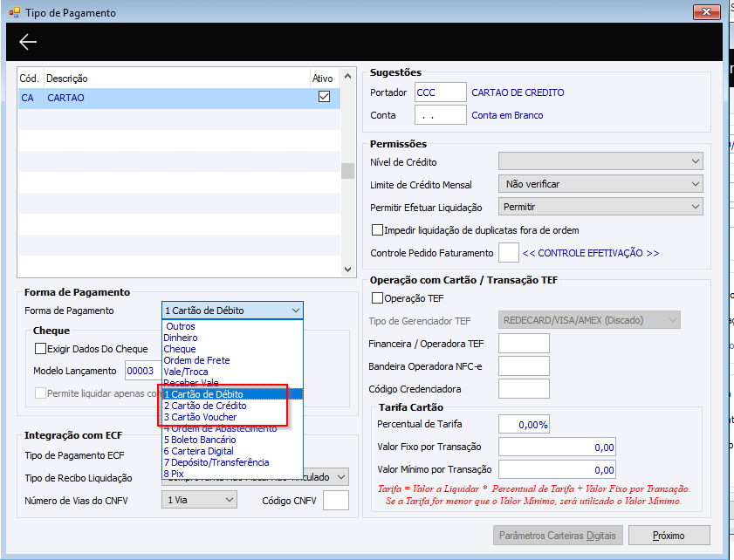The image size is (734, 560).
Task: Open the Limite de Crédito Mensal dropdown
Action: pos(600,184)
